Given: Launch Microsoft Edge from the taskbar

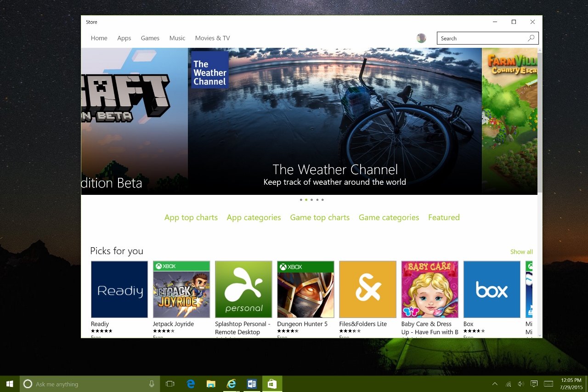Looking at the screenshot, I should (191, 384).
